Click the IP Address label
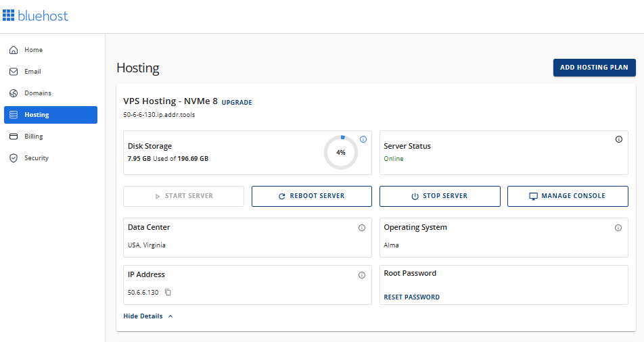This screenshot has height=342, width=644. [x=146, y=274]
